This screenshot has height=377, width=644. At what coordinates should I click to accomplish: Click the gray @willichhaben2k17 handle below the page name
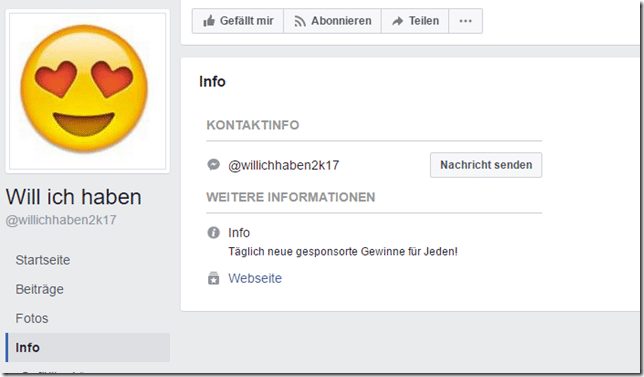[61, 220]
